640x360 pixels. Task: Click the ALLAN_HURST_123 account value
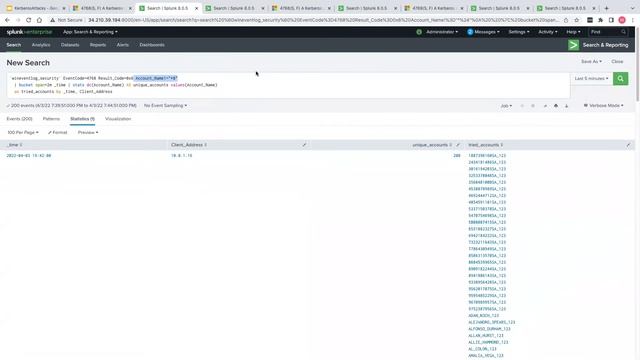(x=486, y=336)
